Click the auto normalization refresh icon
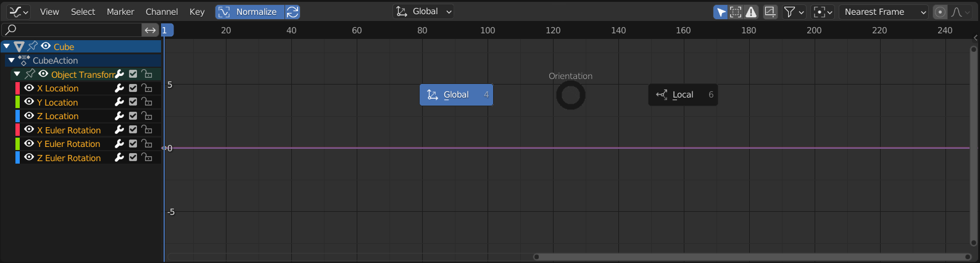 (293, 12)
